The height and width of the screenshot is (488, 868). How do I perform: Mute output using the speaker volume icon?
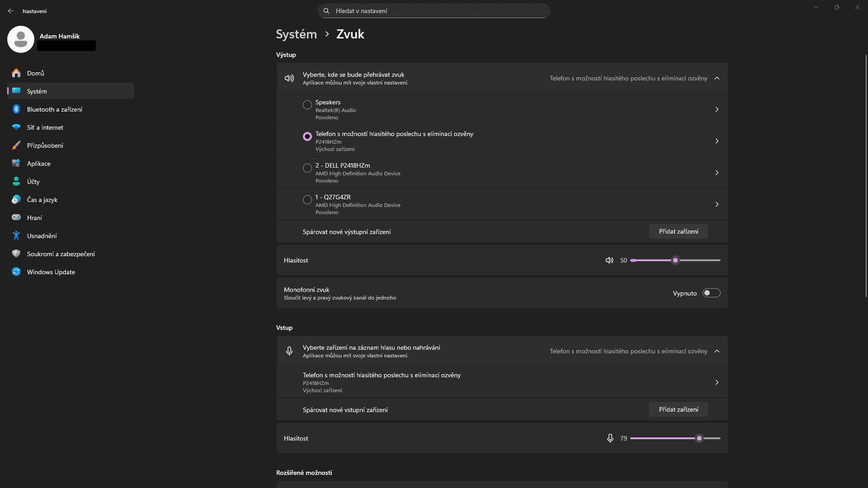[x=609, y=260]
